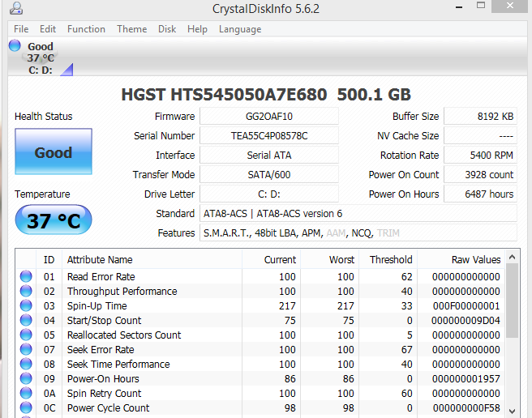
Task: Select the Spin-Up Time attribute name
Action: (97, 305)
